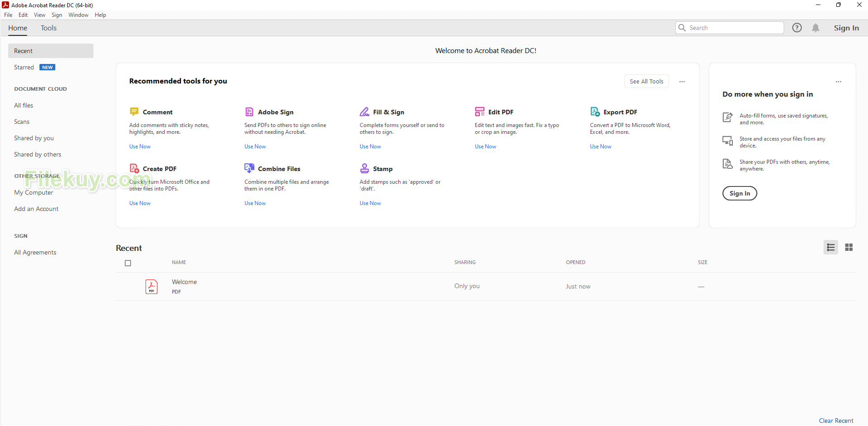Open the Help question mark icon
The height and width of the screenshot is (426, 868).
[797, 28]
